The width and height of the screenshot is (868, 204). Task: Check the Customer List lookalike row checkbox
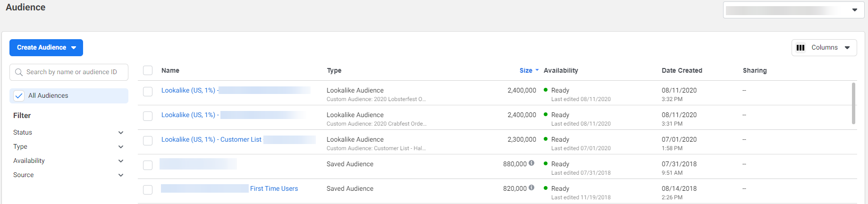(x=148, y=140)
